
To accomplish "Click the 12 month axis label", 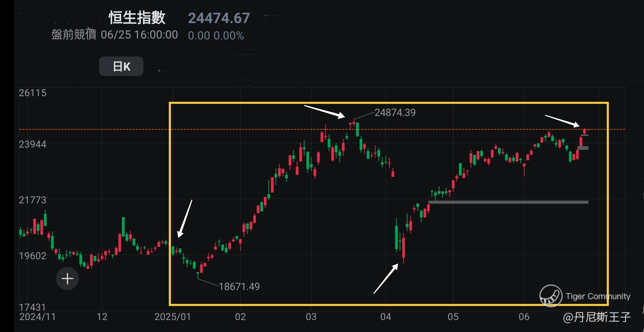I will 102,317.
